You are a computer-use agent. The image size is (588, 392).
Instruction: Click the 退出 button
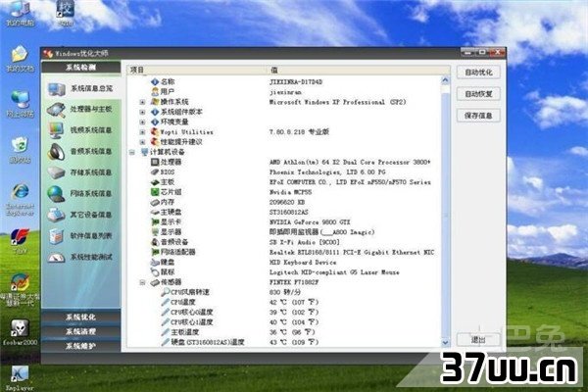pos(478,339)
